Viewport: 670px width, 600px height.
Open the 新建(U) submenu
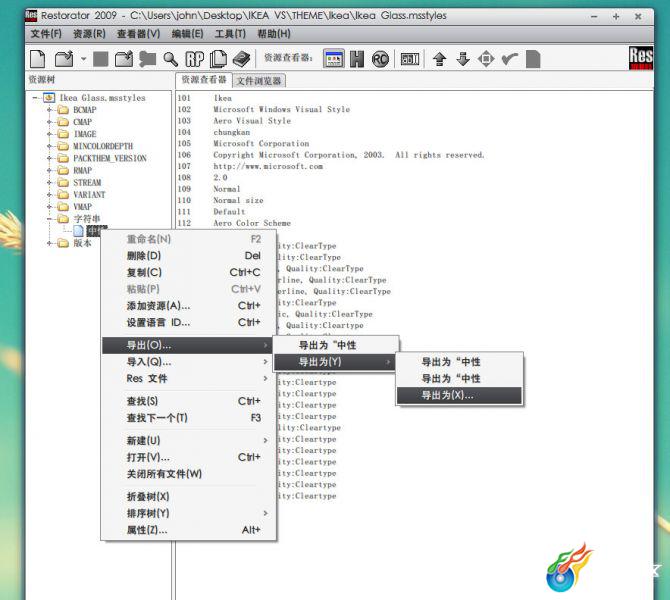(x=189, y=440)
